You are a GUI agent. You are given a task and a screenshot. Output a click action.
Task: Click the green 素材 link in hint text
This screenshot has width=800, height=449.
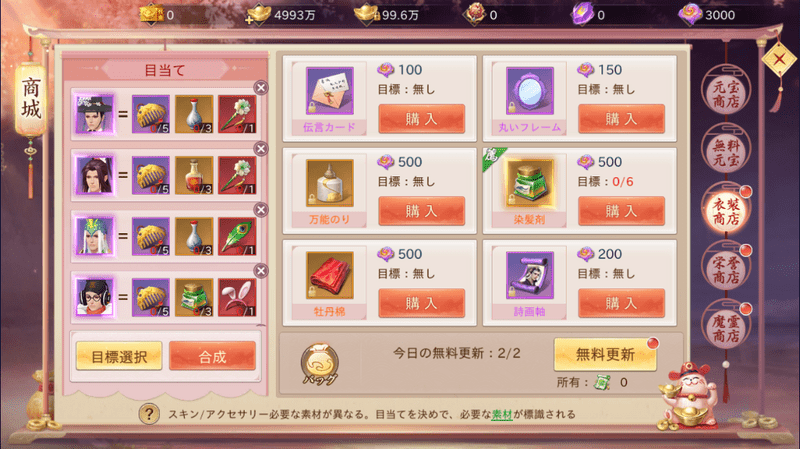pos(502,414)
